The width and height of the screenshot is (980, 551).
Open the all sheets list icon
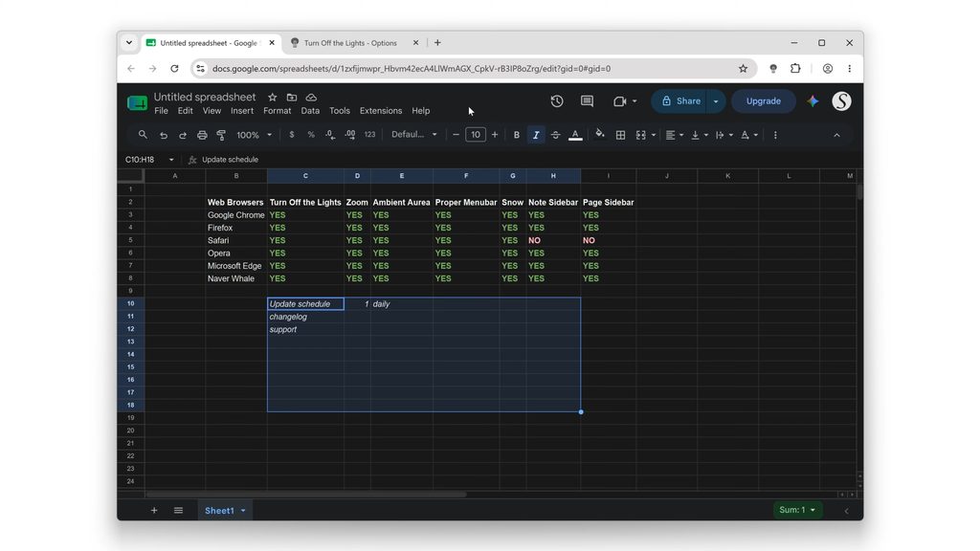(x=178, y=511)
